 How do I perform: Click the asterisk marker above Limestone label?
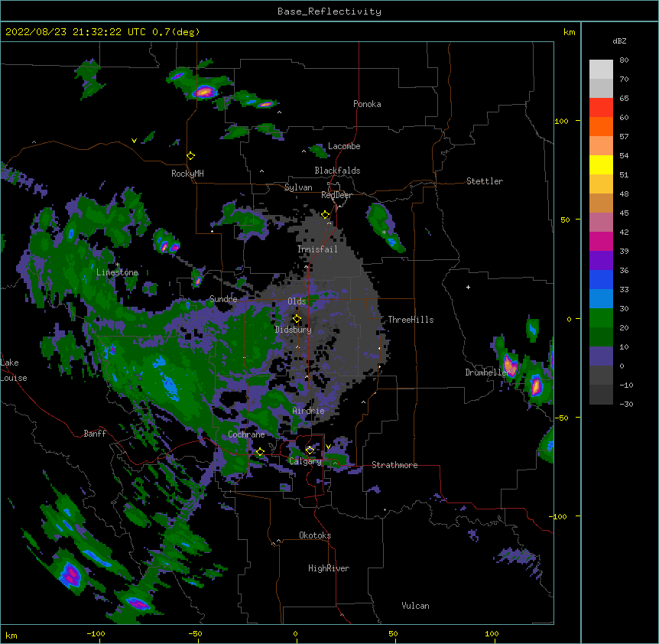tap(117, 265)
